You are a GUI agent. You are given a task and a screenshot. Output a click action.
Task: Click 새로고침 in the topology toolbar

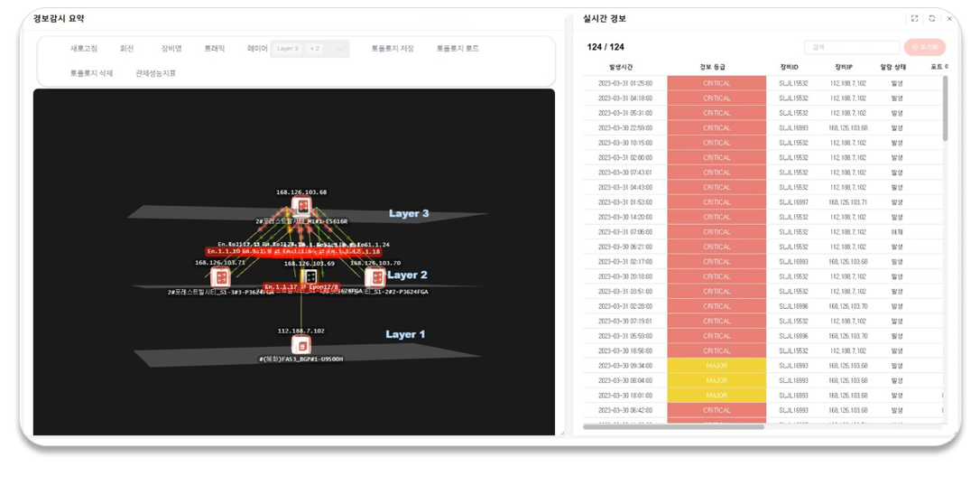click(84, 48)
